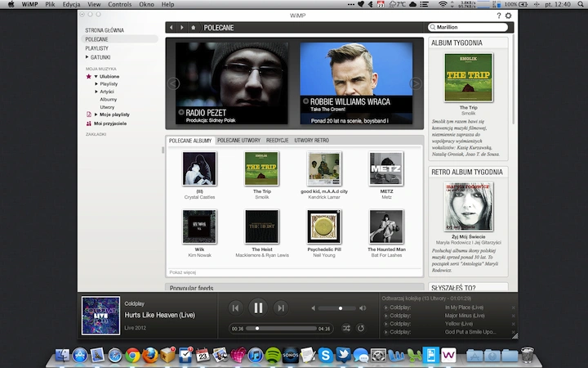Switch to the Polecane utwory tab
This screenshot has width=588, height=368.
238,141
